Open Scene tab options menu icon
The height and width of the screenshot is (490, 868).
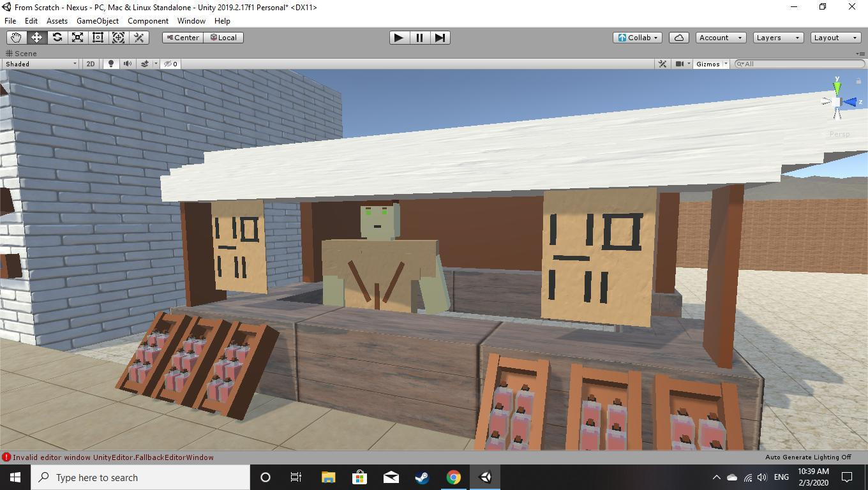(x=859, y=54)
